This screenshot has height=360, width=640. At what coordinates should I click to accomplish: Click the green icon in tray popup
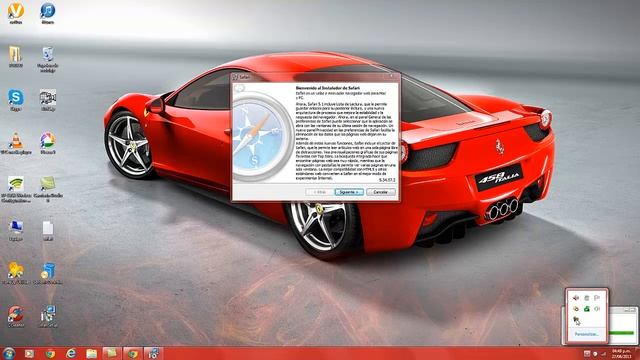587,309
